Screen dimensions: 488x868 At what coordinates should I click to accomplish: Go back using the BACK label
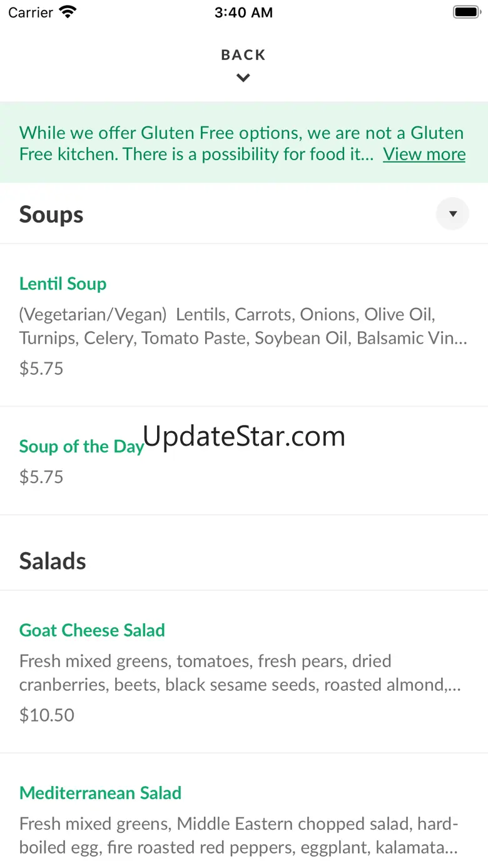coord(243,55)
